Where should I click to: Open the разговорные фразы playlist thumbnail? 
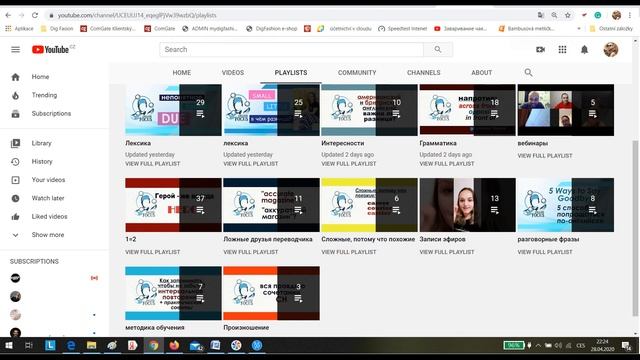[x=566, y=205]
